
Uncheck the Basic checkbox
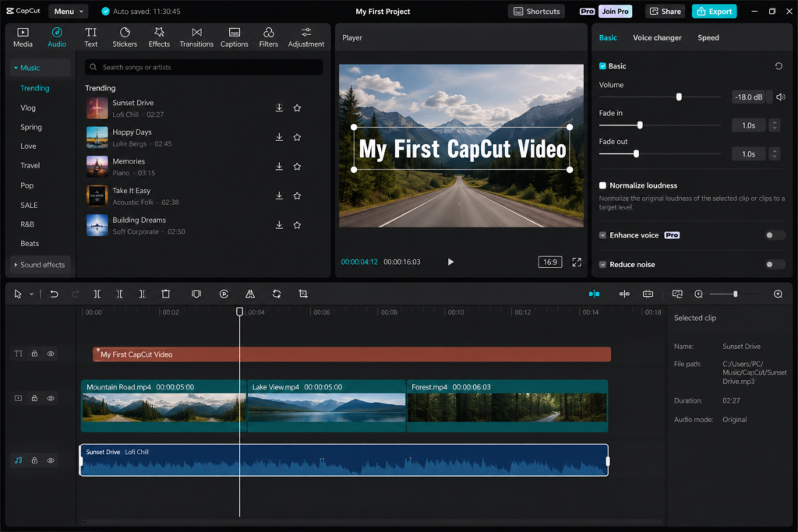(x=602, y=66)
